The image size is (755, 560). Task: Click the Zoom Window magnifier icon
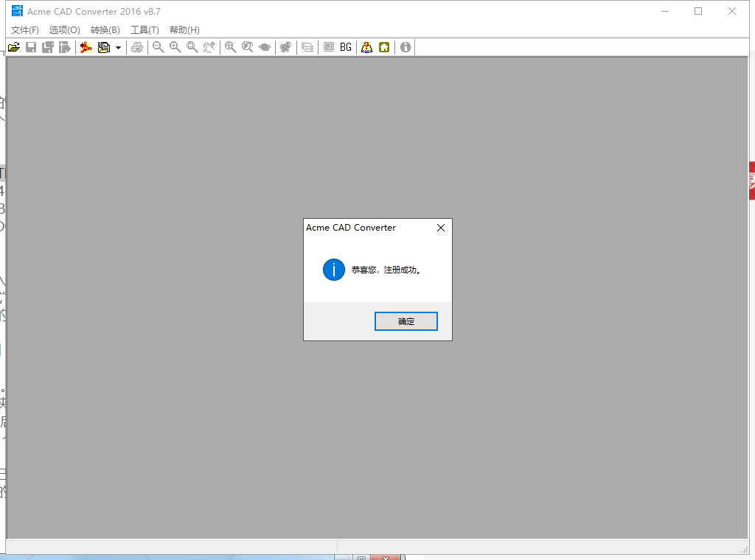(x=192, y=47)
